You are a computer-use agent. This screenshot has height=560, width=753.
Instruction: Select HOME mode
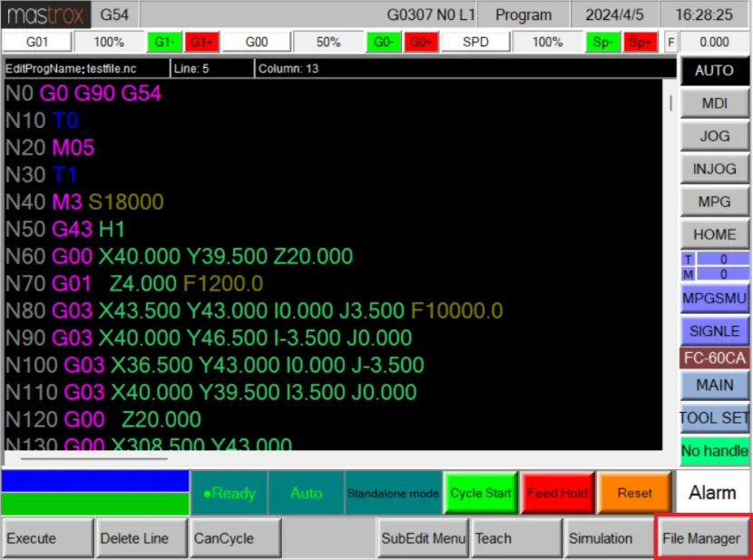coord(714,234)
